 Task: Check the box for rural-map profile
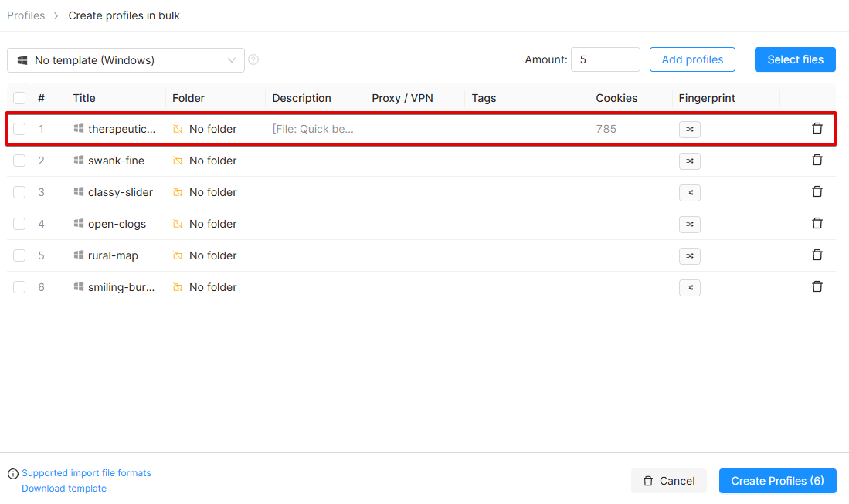pos(19,255)
